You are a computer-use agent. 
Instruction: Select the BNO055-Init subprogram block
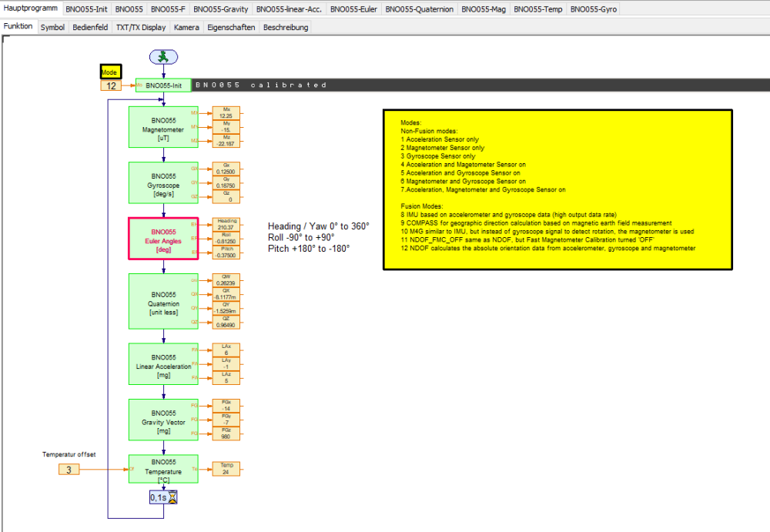point(163,85)
